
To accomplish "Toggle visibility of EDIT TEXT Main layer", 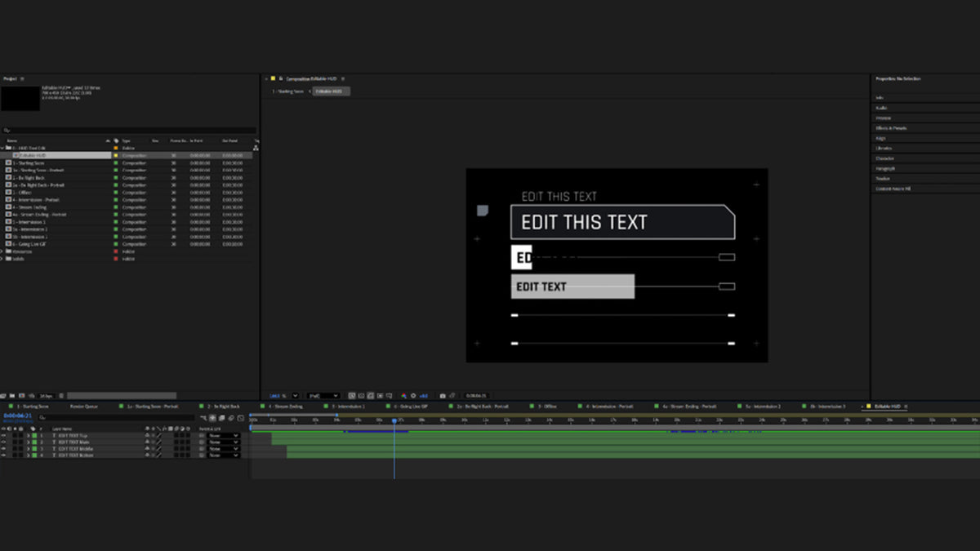I will 3,442.
